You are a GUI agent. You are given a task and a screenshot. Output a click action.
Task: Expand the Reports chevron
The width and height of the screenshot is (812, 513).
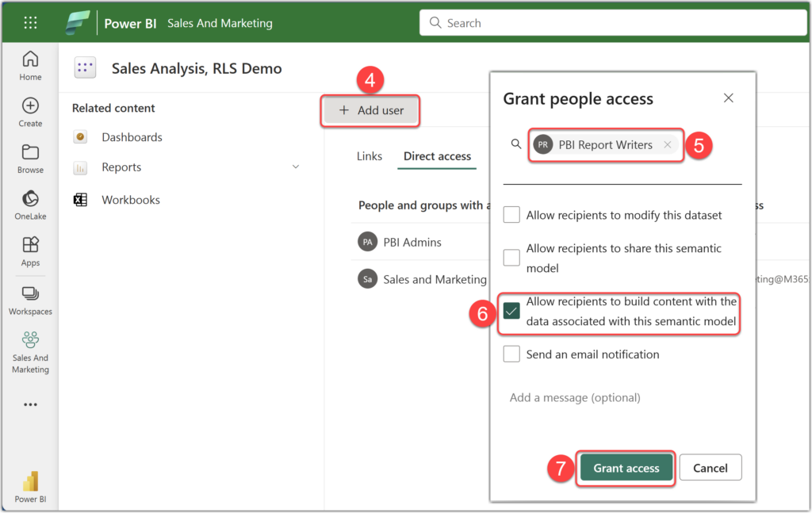[x=296, y=167]
